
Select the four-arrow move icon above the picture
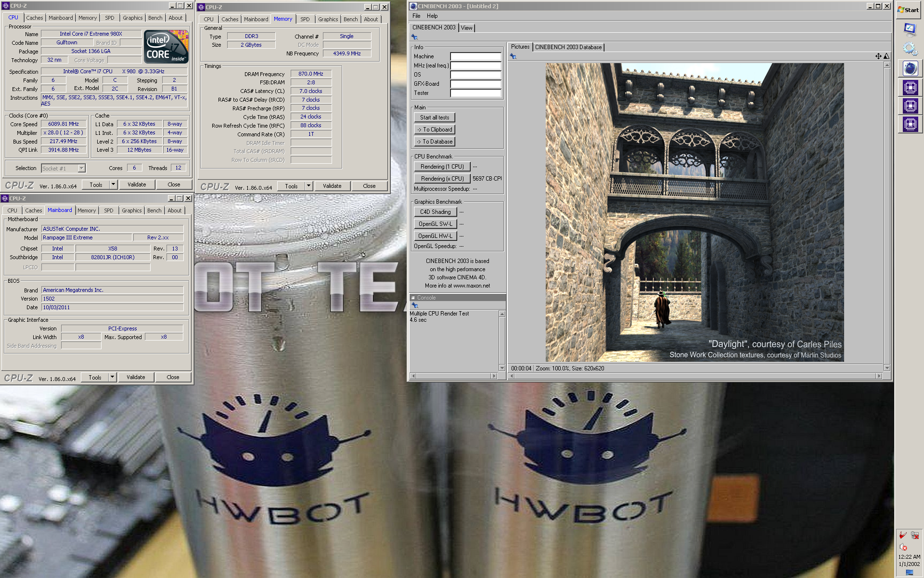(878, 56)
